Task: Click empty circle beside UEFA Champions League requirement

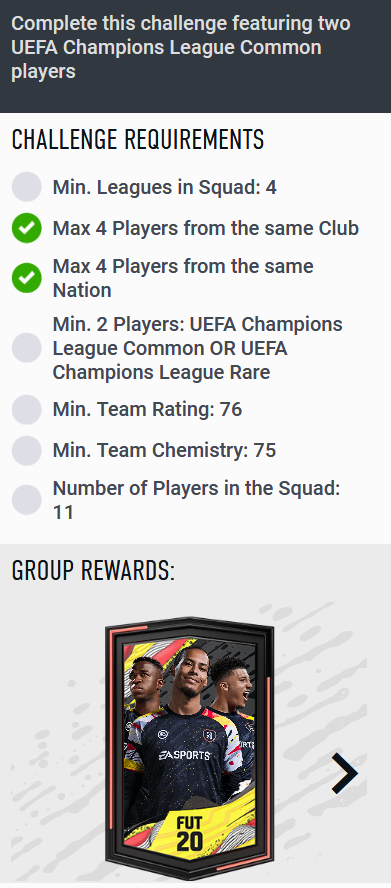Action: [x=27, y=348]
